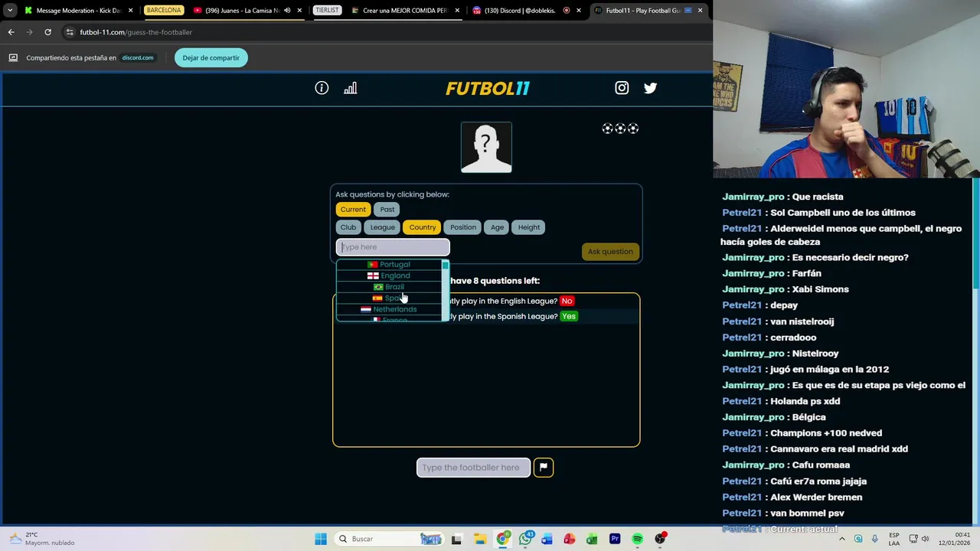
Task: Pick England from the country list
Action: pos(389,275)
